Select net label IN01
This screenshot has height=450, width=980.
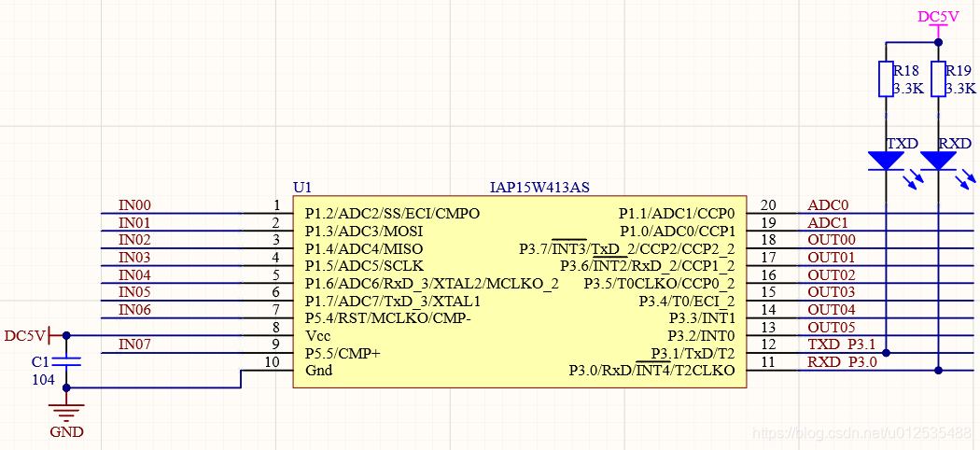tap(134, 222)
